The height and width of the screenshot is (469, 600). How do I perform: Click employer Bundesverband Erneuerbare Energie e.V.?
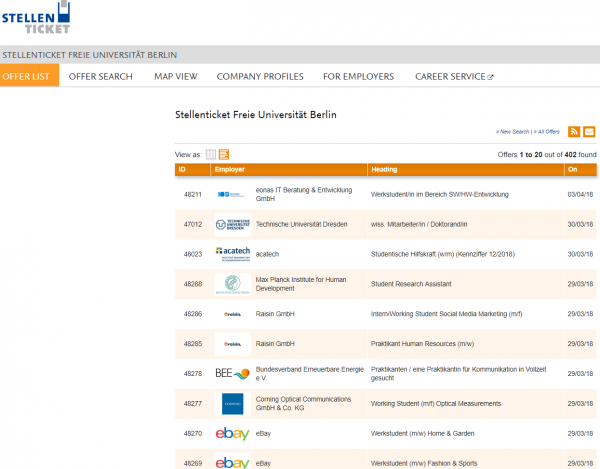pos(310,373)
